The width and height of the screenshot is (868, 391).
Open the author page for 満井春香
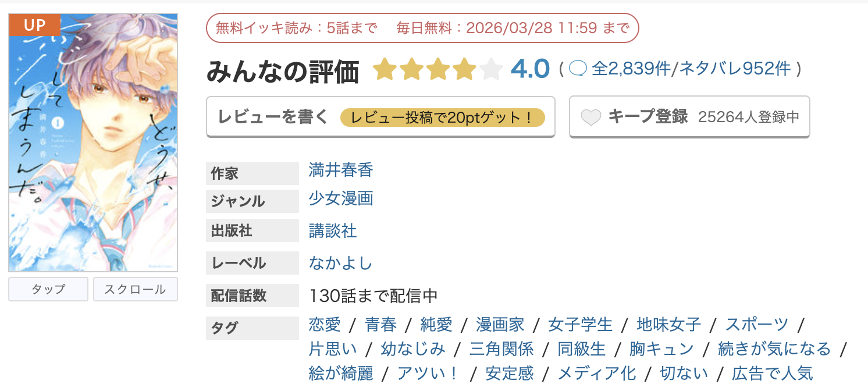pos(340,171)
